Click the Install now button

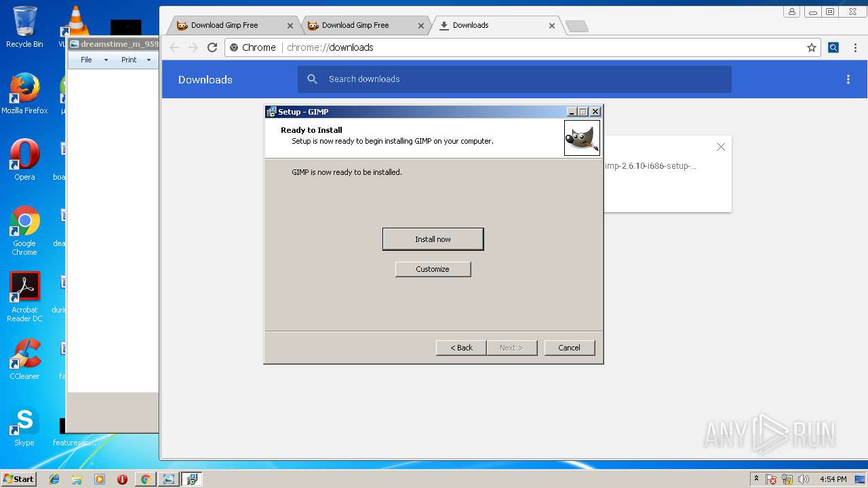pyautogui.click(x=433, y=239)
